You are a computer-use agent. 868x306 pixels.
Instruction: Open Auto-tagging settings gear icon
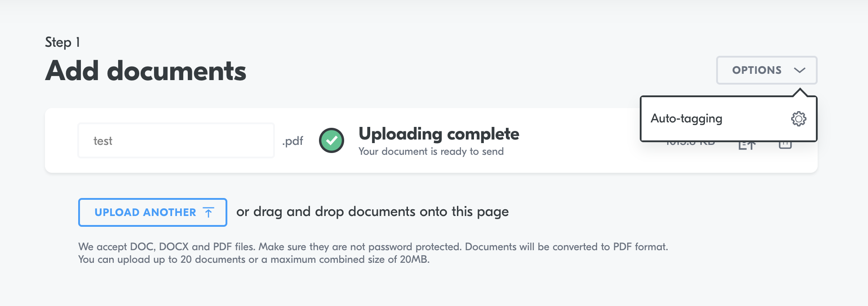click(798, 119)
